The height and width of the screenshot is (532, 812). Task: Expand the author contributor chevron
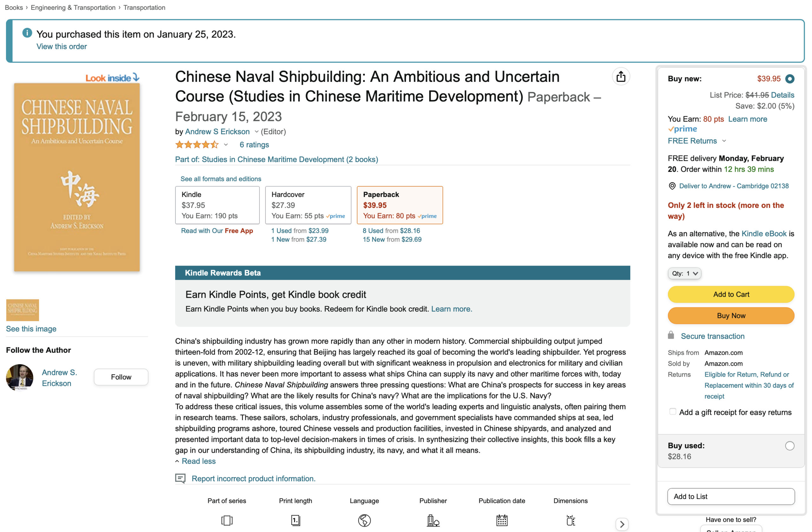(256, 132)
